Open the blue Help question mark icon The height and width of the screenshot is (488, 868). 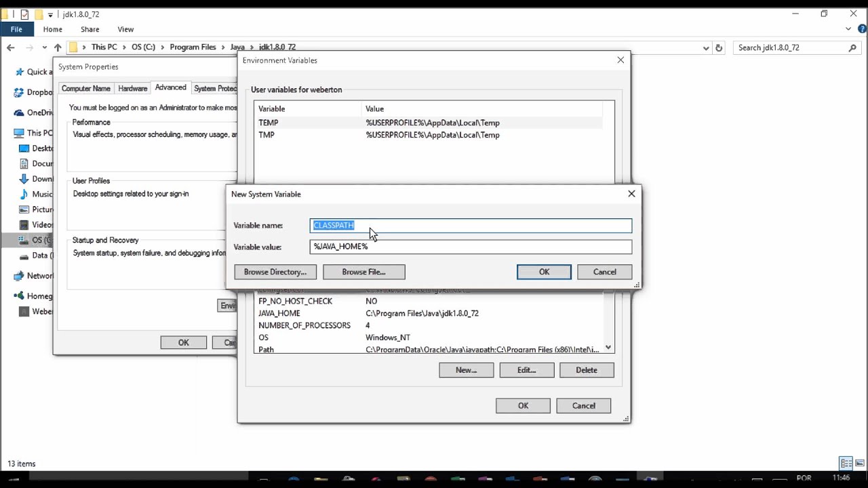point(861,29)
